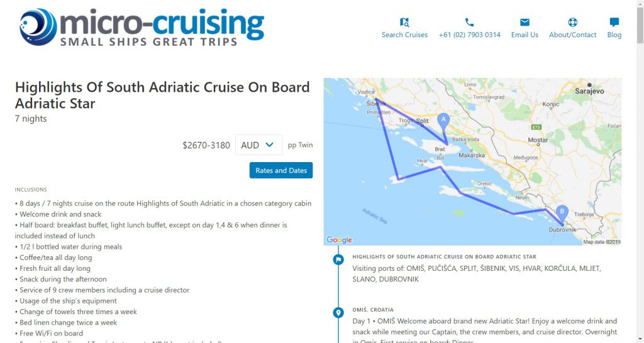Screen dimensions: 644x343
Task: Click the Search Cruises map icon
Action: click(404, 22)
